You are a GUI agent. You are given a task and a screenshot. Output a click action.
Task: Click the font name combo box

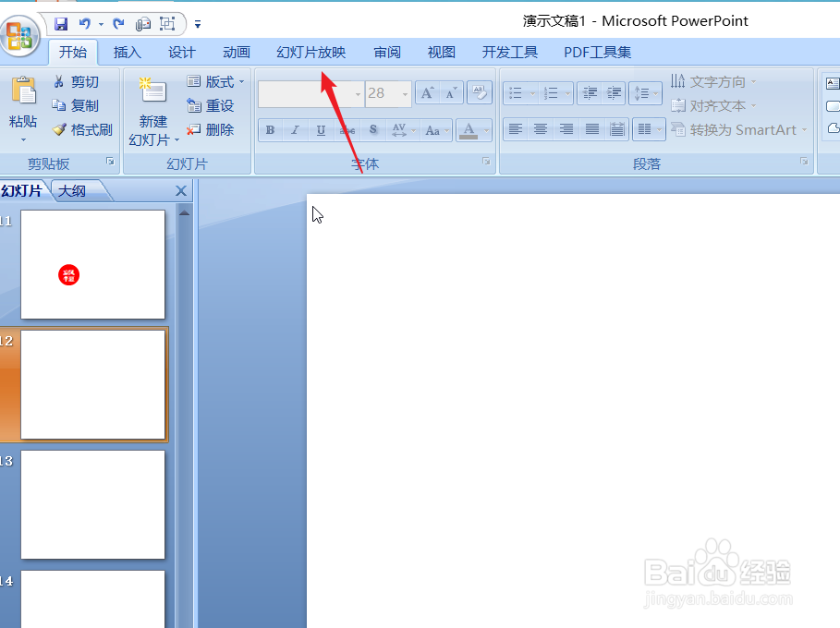tap(311, 93)
